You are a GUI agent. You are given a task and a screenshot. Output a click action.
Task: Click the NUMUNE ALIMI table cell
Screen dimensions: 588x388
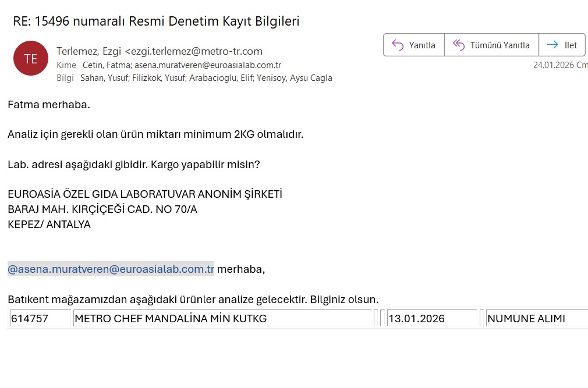536,318
